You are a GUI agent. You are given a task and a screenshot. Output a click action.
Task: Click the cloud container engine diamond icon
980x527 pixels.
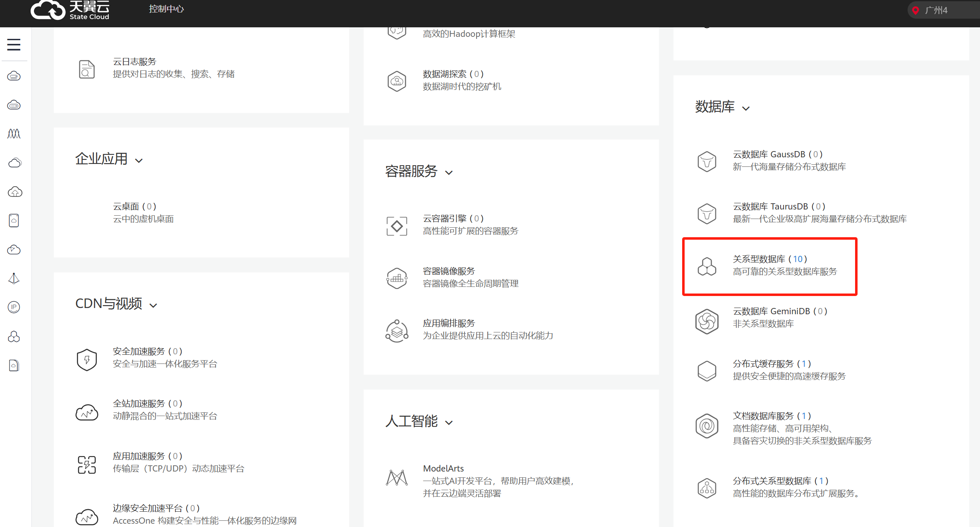(x=397, y=226)
